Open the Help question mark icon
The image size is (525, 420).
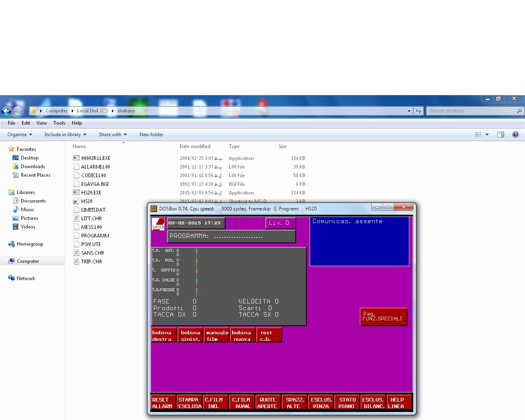pyautogui.click(x=516, y=135)
